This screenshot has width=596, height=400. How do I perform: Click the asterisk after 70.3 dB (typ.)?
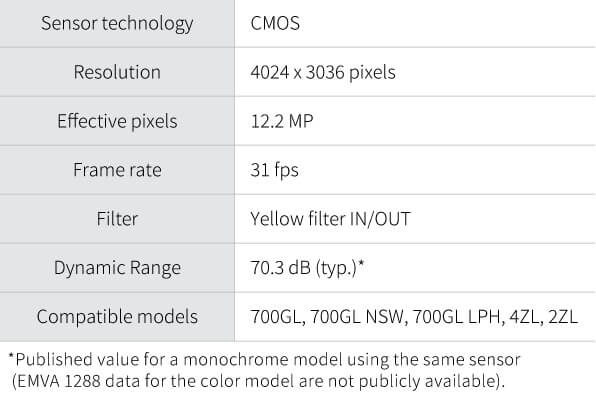[x=361, y=263]
